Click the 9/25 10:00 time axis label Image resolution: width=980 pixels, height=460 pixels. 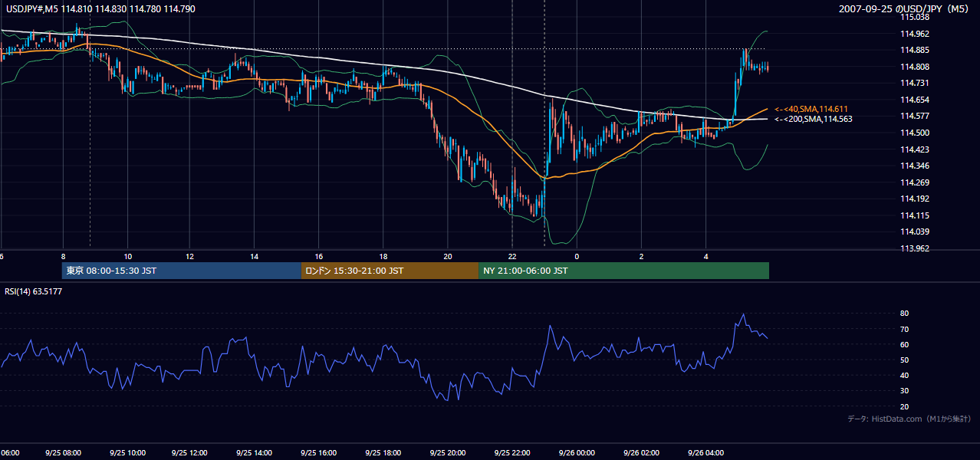tap(128, 453)
